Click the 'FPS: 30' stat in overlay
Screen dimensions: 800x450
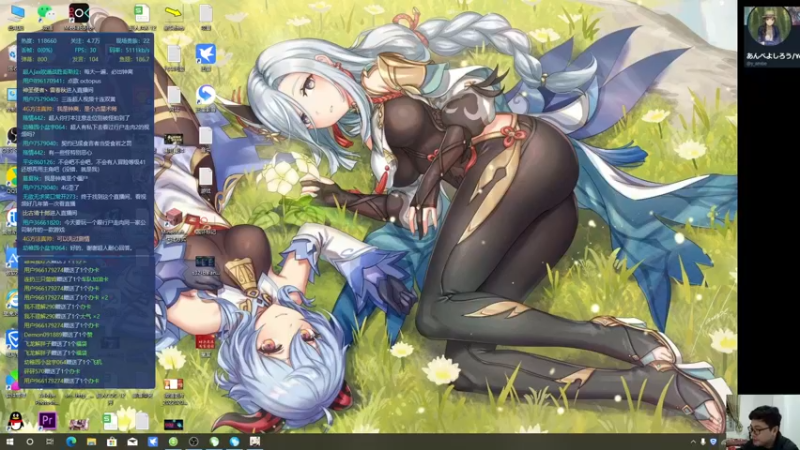click(85, 50)
